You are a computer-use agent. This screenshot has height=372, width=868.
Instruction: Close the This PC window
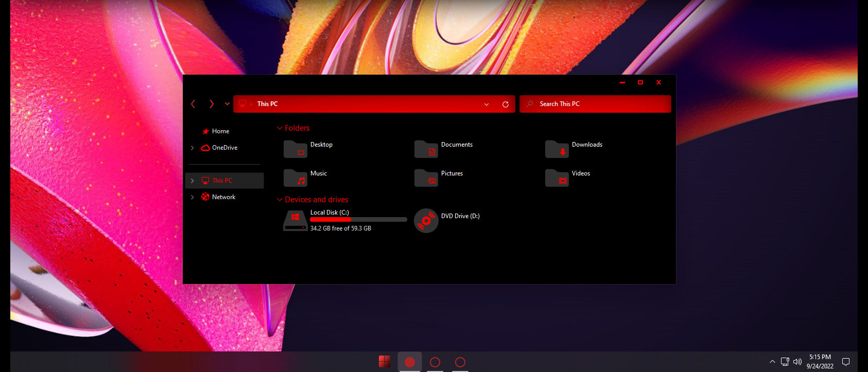point(658,82)
